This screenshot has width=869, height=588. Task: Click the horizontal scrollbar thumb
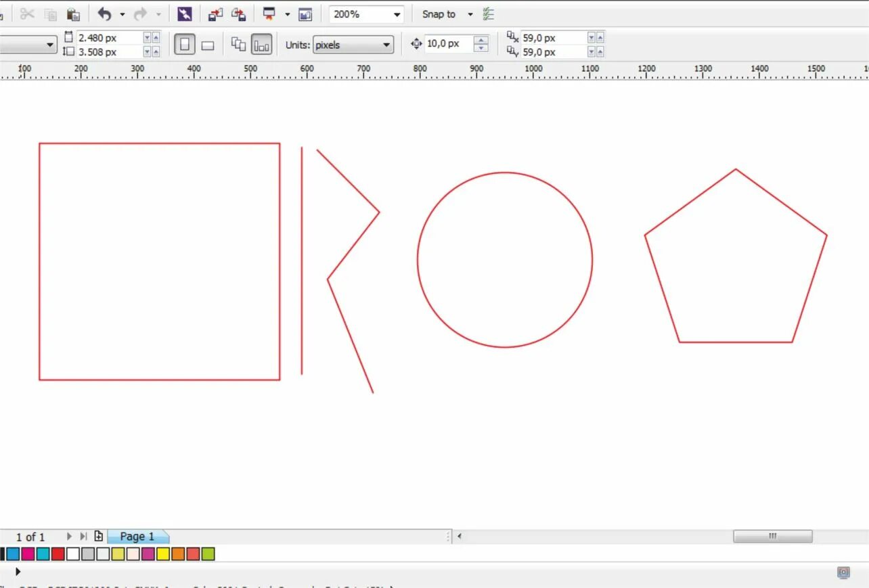773,537
